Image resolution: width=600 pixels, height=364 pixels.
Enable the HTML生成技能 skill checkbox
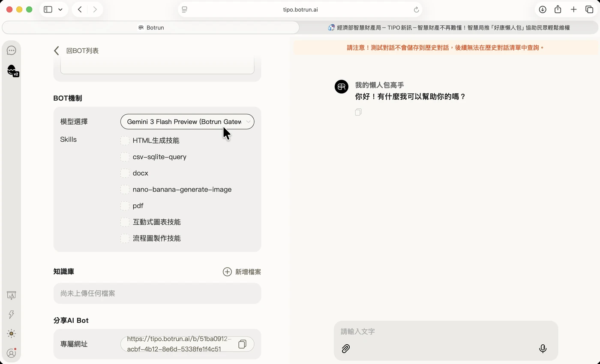pos(125,140)
